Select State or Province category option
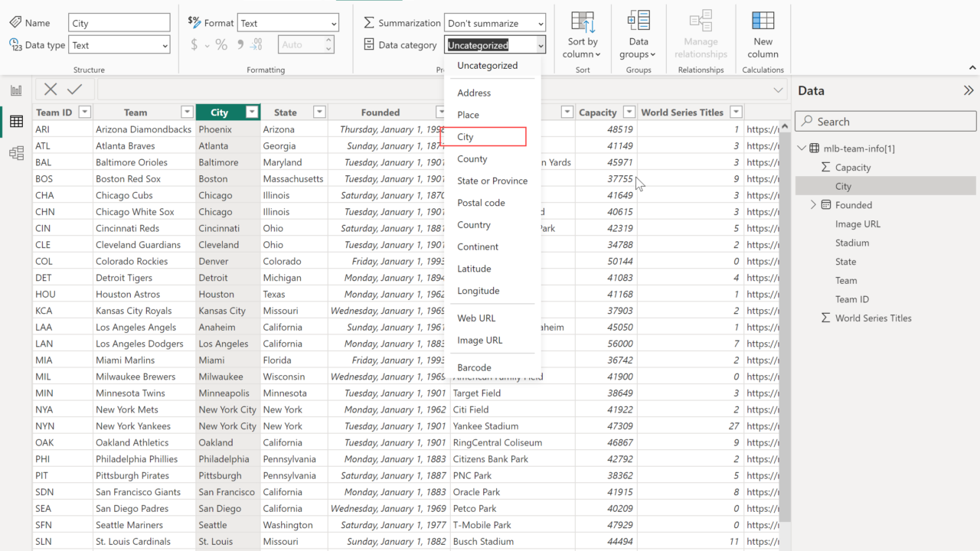The image size is (980, 551). coord(492,181)
